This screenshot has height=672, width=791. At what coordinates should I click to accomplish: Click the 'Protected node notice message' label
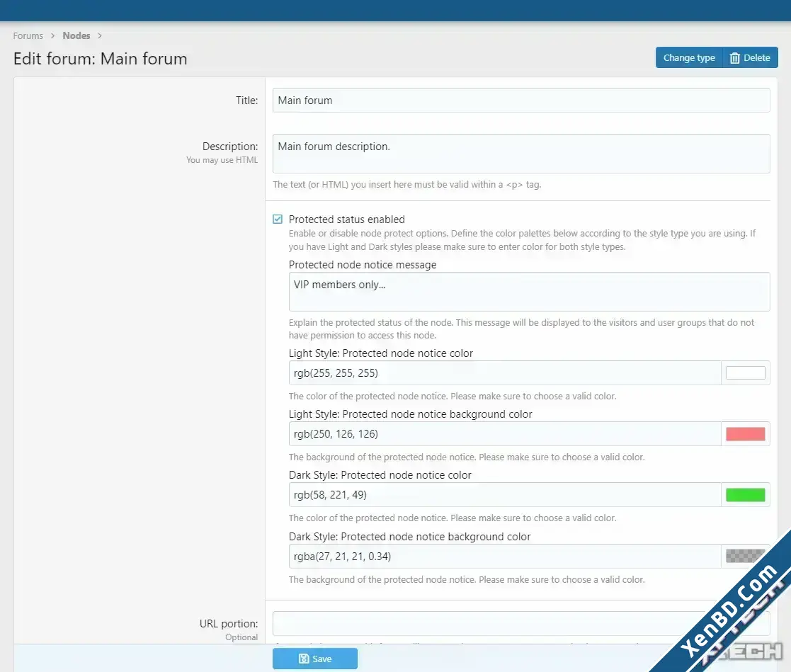(x=363, y=265)
